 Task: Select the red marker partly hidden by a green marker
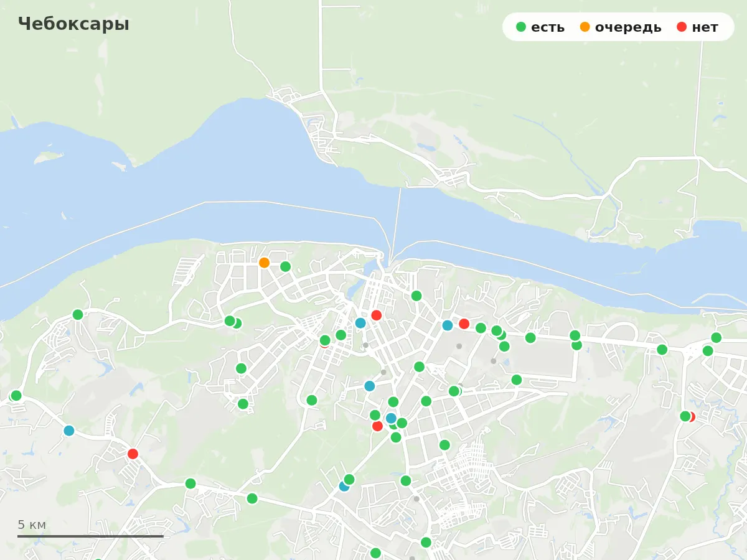click(x=690, y=416)
